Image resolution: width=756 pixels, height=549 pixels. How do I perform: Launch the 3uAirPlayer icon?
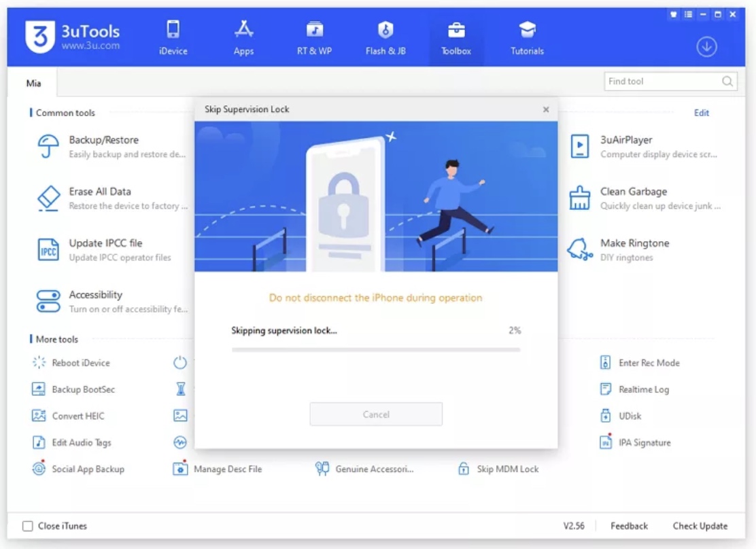(x=579, y=147)
